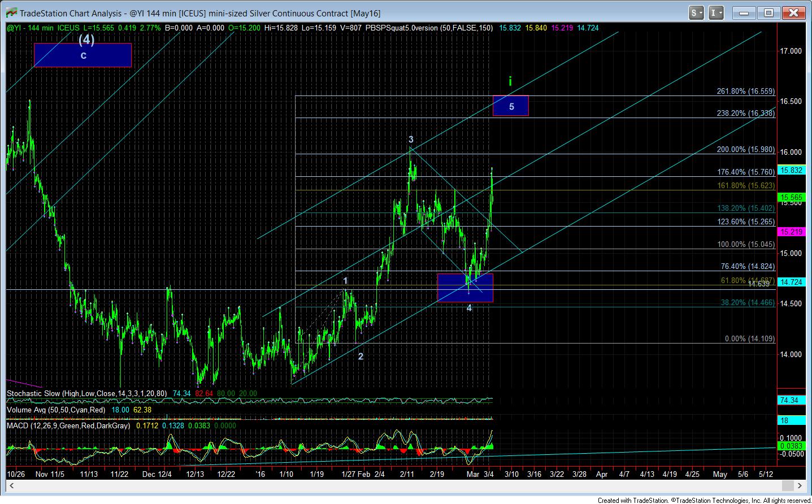
Task: Click the 14.000 price axis label
Action: 791,354
